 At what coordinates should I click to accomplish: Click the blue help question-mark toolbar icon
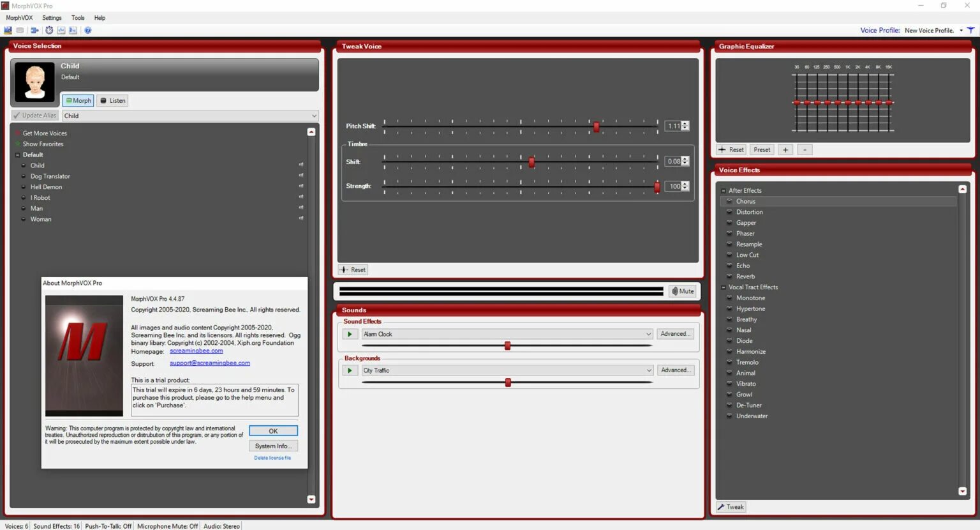pyautogui.click(x=88, y=30)
